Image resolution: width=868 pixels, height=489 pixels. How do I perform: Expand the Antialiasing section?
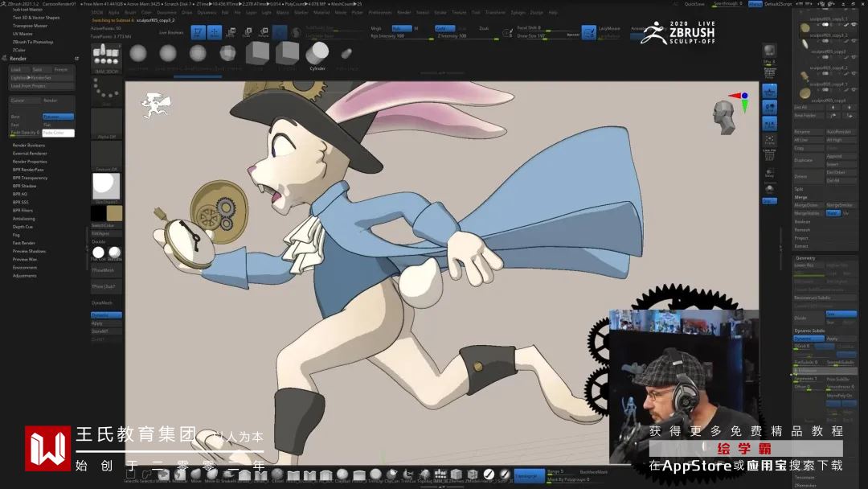[24, 219]
